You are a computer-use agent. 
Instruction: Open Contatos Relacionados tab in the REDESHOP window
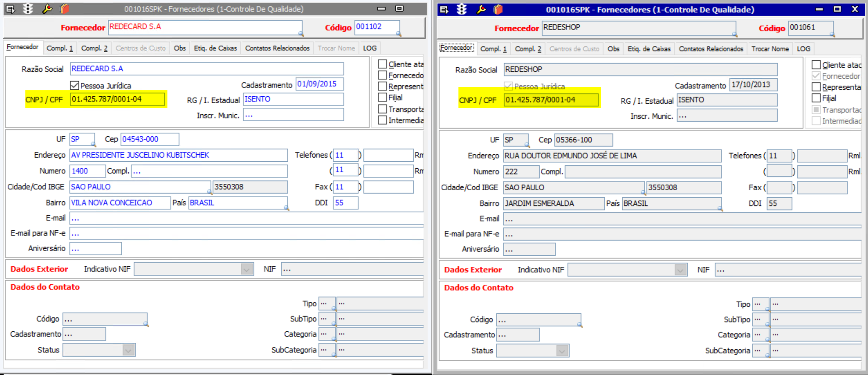[711, 49]
